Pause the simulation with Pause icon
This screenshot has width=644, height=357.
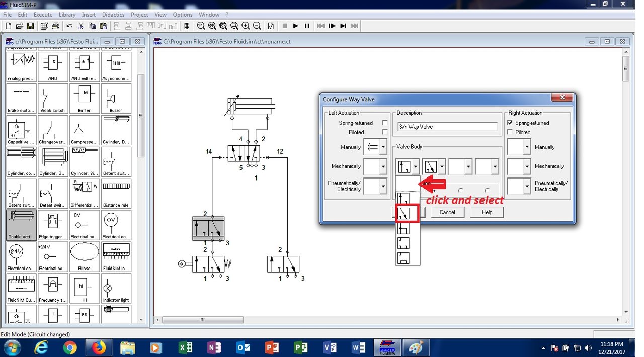point(307,26)
